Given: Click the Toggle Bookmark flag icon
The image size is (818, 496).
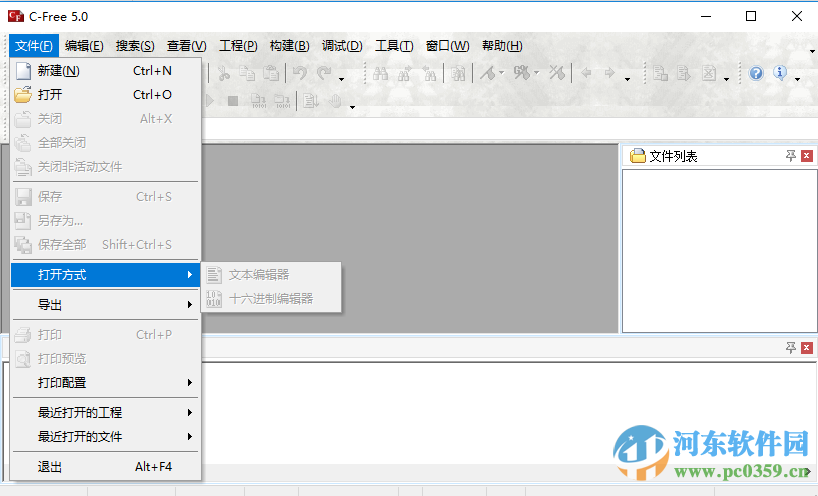Looking at the screenshot, I should (x=488, y=74).
